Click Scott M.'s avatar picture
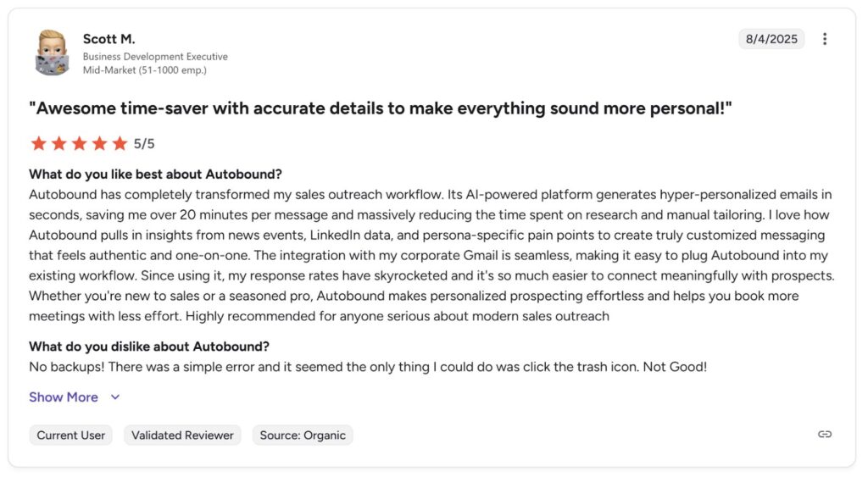 pyautogui.click(x=52, y=53)
